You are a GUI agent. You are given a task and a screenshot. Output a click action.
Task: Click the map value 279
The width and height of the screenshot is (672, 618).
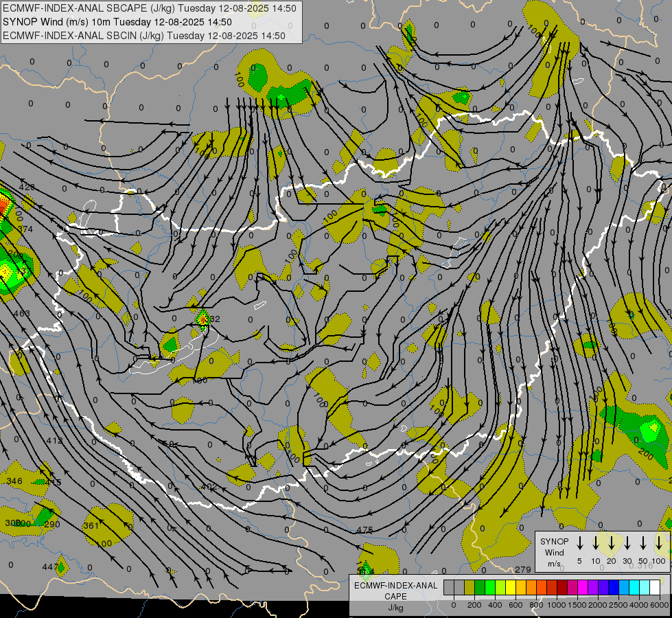523,569
